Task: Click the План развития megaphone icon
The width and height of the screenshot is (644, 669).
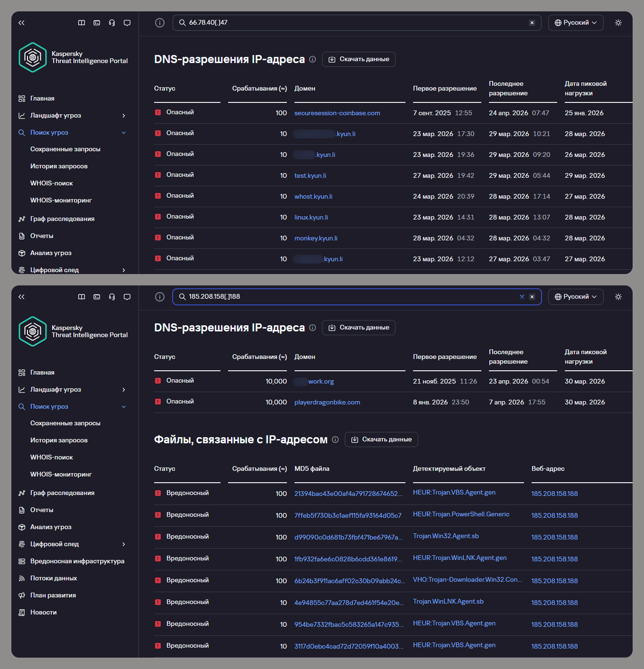Action: 22,596
